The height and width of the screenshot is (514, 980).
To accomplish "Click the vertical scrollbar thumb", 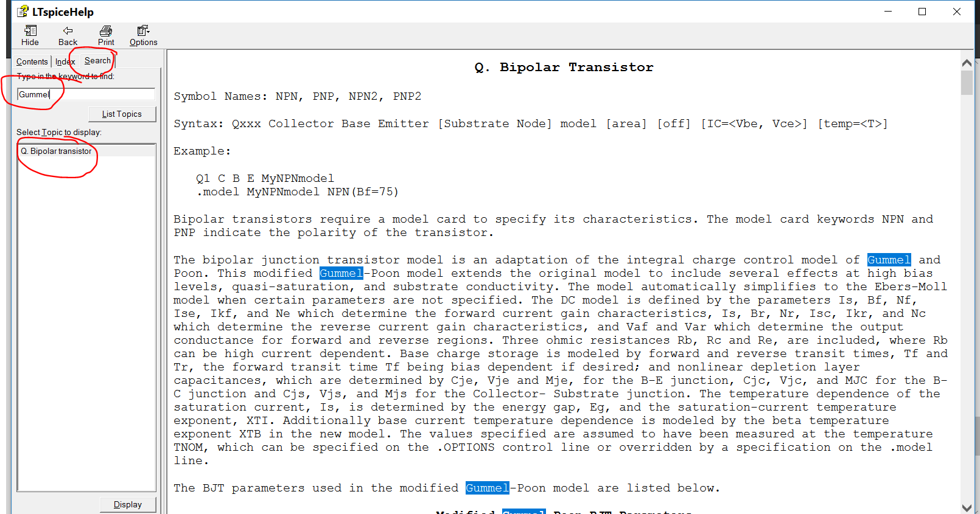I will pyautogui.click(x=967, y=83).
